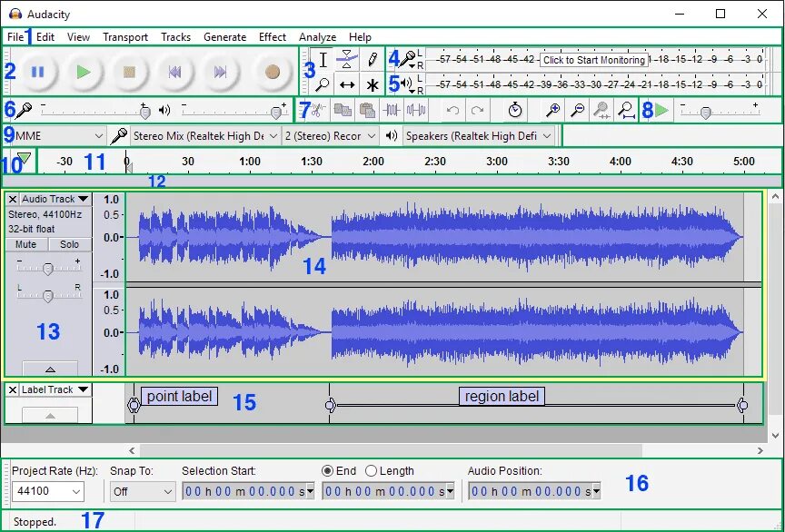
Task: Click the Copy icon in edit toolbar
Action: [343, 110]
